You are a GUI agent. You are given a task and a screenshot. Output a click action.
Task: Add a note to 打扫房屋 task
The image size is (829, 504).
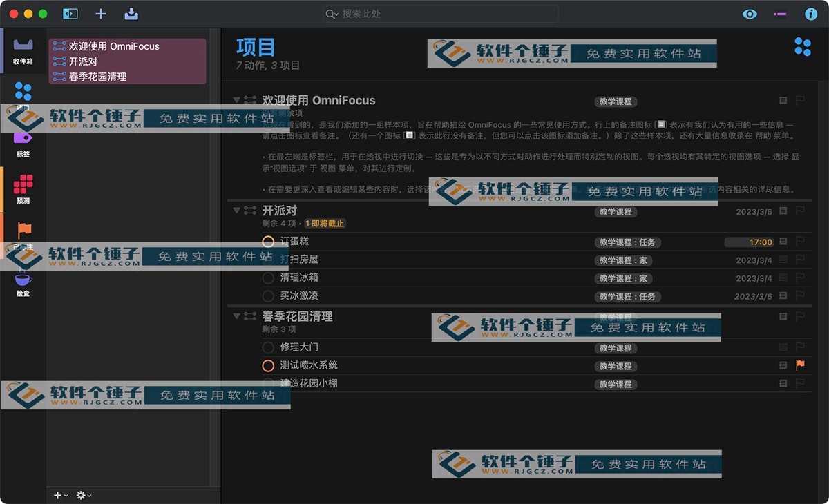click(783, 260)
